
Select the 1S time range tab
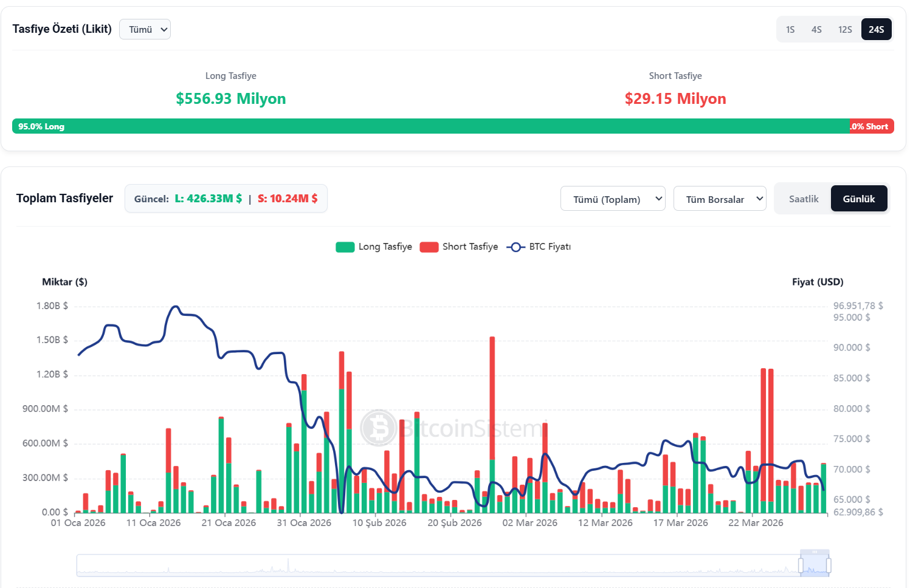pyautogui.click(x=790, y=30)
